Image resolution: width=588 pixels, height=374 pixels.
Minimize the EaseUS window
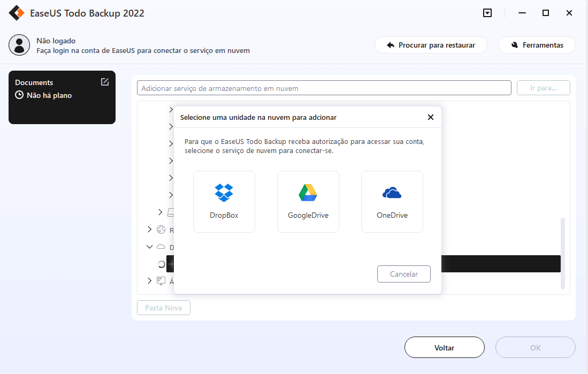[522, 13]
